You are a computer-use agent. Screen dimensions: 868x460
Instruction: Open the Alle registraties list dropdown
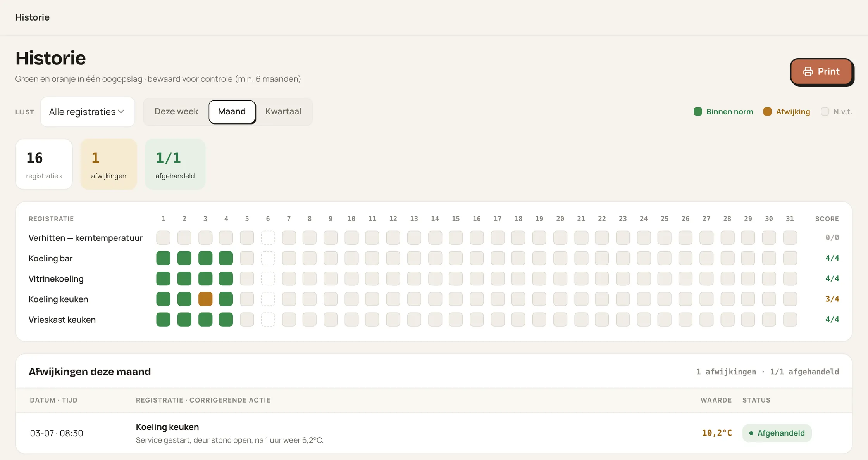point(88,112)
